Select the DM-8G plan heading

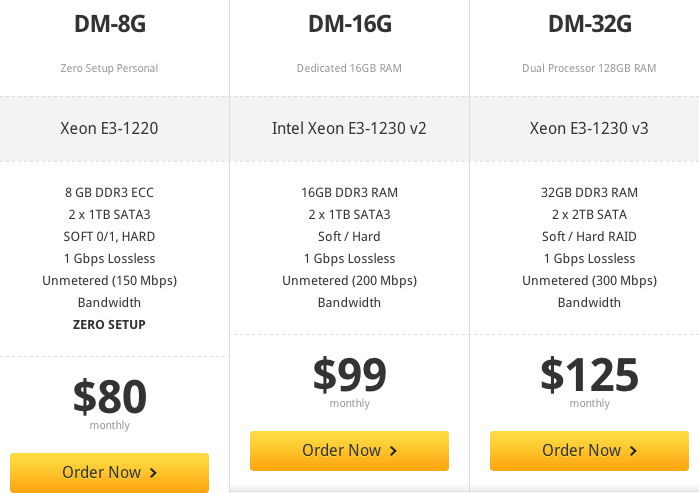click(x=109, y=24)
